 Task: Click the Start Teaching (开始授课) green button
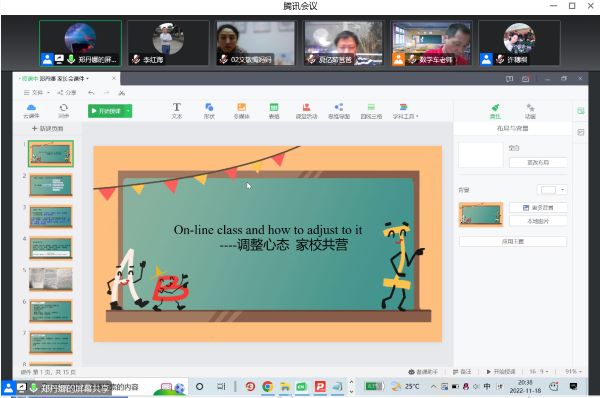(x=106, y=111)
